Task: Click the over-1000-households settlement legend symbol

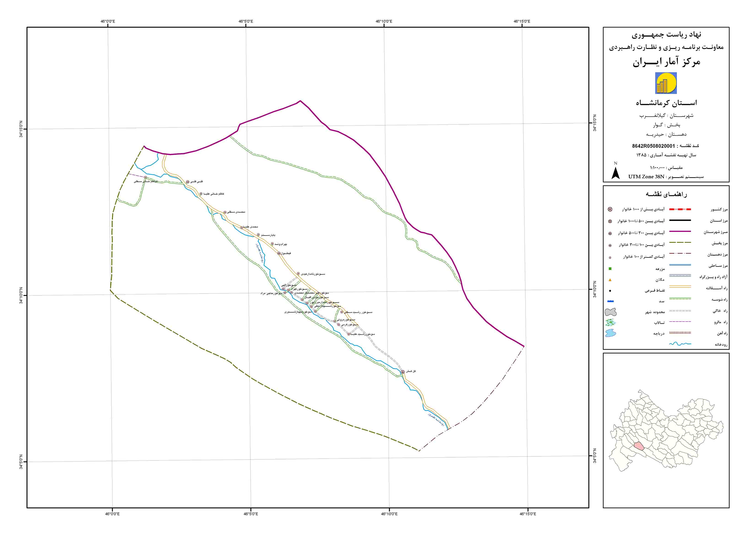Action: tap(610, 209)
